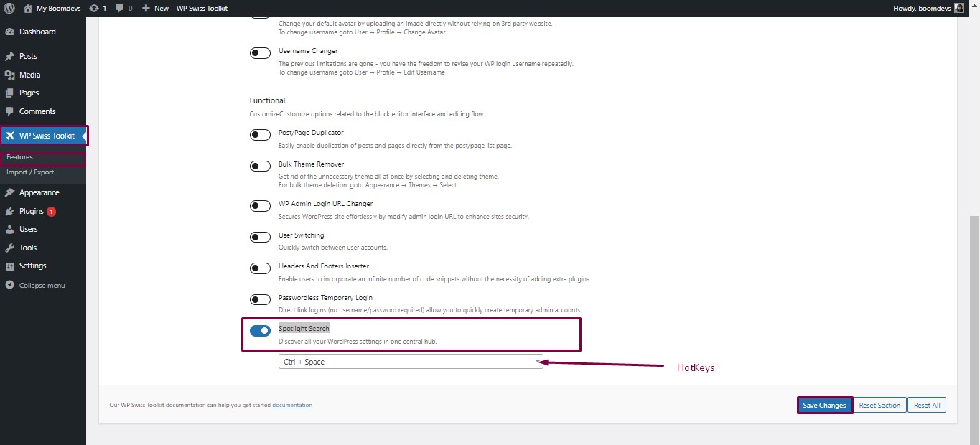This screenshot has width=980, height=445.
Task: Open the Appearance brush icon
Action: pyautogui.click(x=9, y=192)
